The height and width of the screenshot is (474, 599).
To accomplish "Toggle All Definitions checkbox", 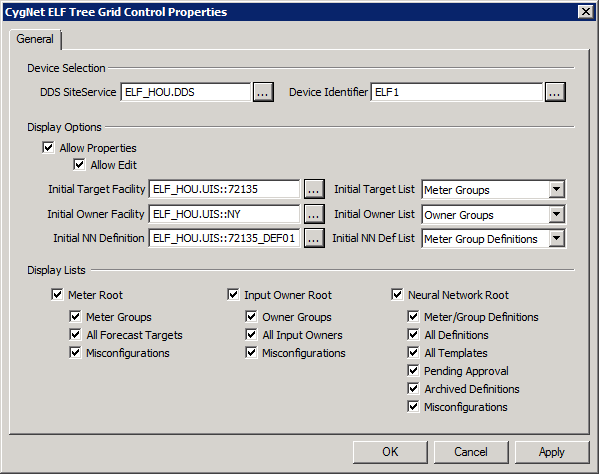I will pos(413,335).
